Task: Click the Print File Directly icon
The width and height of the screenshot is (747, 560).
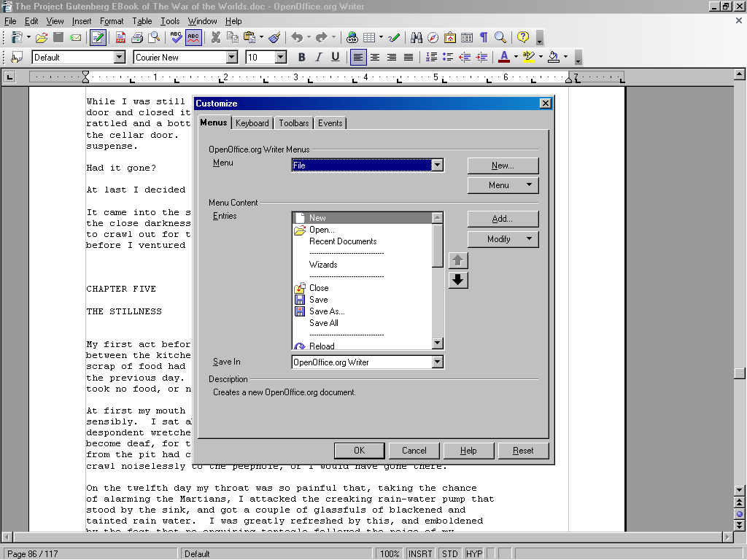Action: coord(136,37)
